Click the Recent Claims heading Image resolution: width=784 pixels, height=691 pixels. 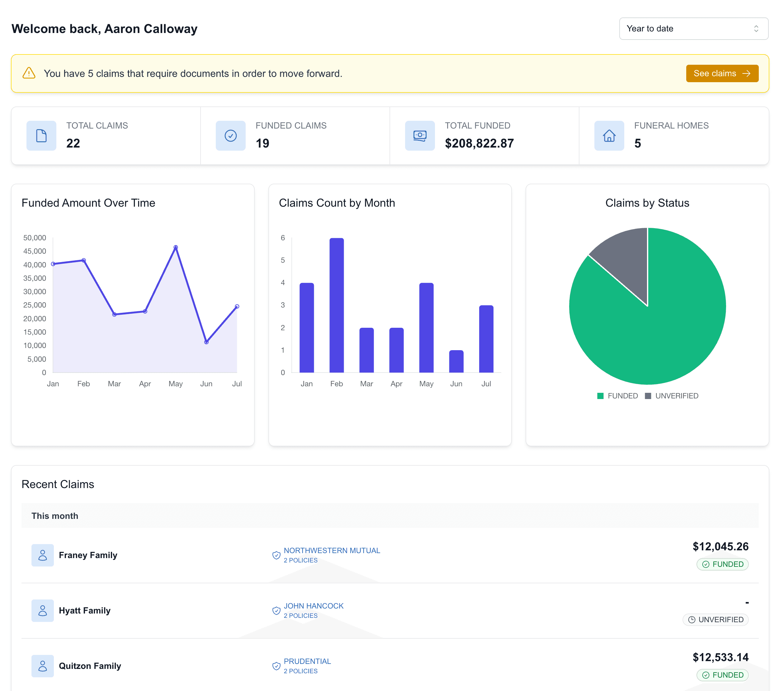pos(58,484)
